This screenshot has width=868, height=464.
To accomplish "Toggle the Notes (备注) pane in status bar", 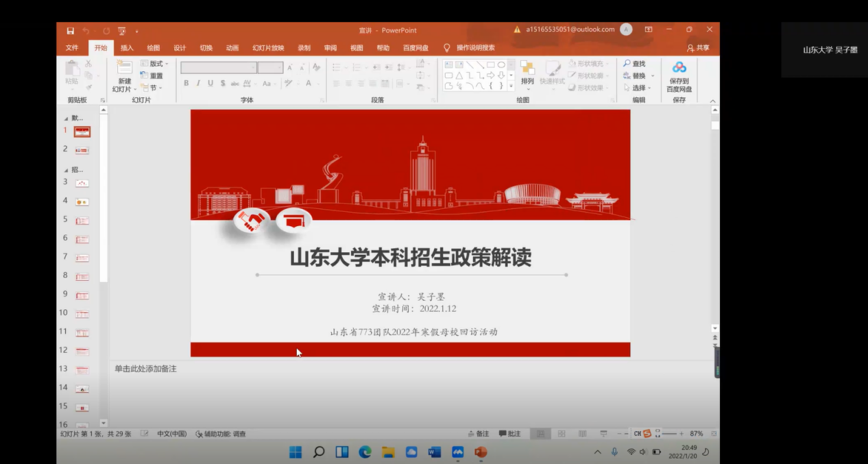I will coord(479,434).
